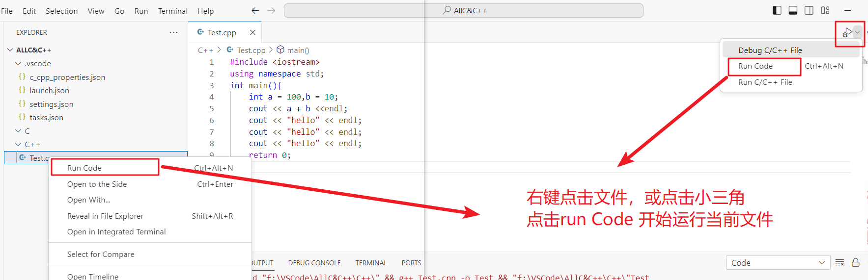Open the Selection menu

pyautogui.click(x=61, y=11)
